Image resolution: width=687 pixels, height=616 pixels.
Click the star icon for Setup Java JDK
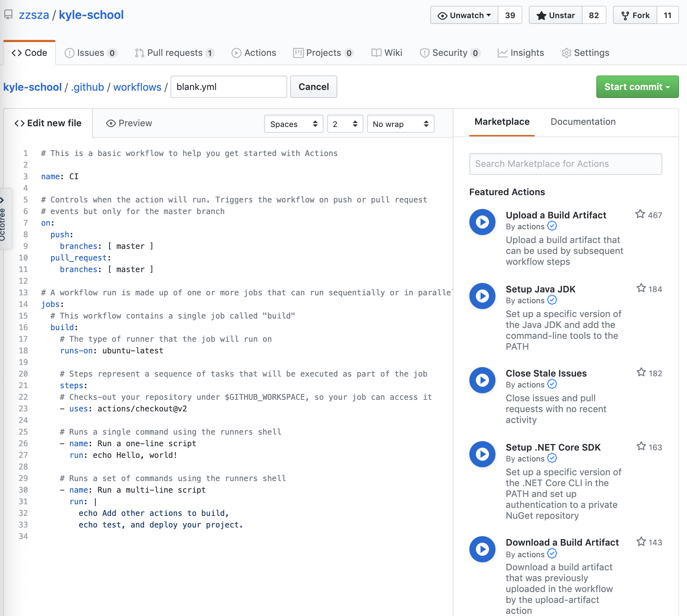coord(641,288)
